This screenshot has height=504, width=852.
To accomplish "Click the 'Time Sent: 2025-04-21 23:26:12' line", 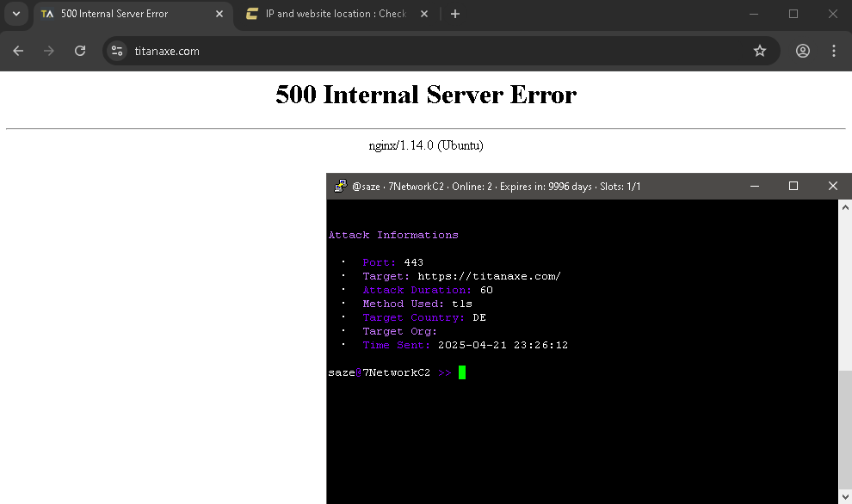I will (x=465, y=346).
